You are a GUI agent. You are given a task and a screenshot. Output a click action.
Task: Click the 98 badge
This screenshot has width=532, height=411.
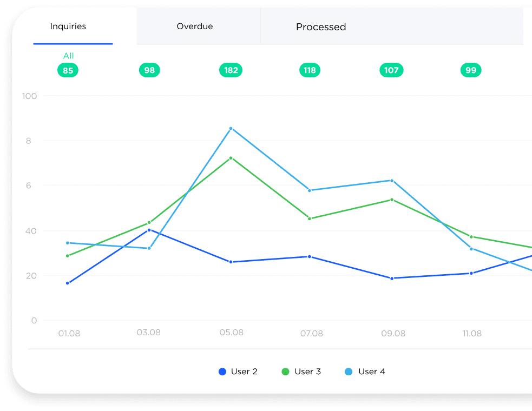pyautogui.click(x=149, y=70)
